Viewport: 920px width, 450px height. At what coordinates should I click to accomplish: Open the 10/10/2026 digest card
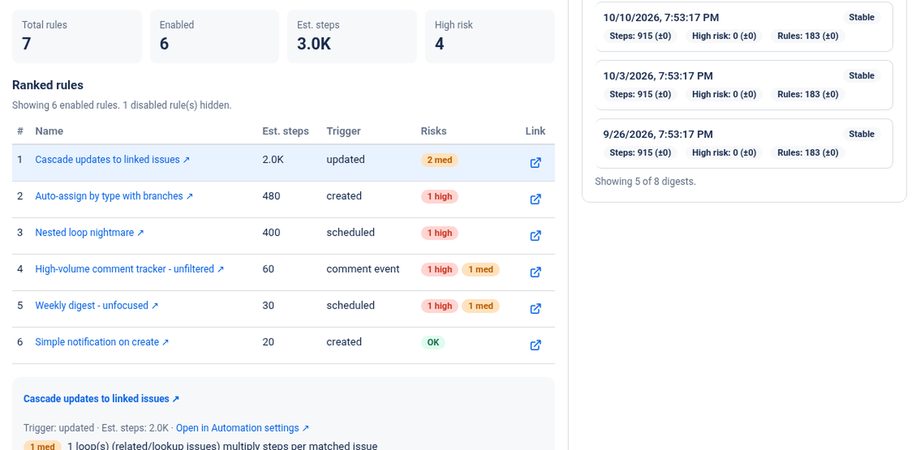(x=744, y=26)
